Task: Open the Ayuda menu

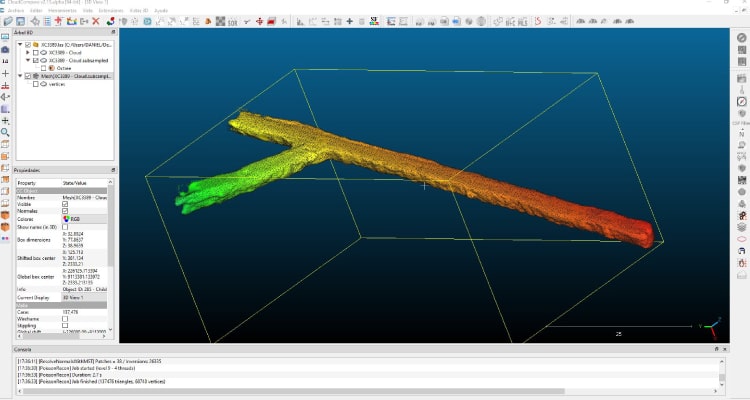Action: [161, 10]
